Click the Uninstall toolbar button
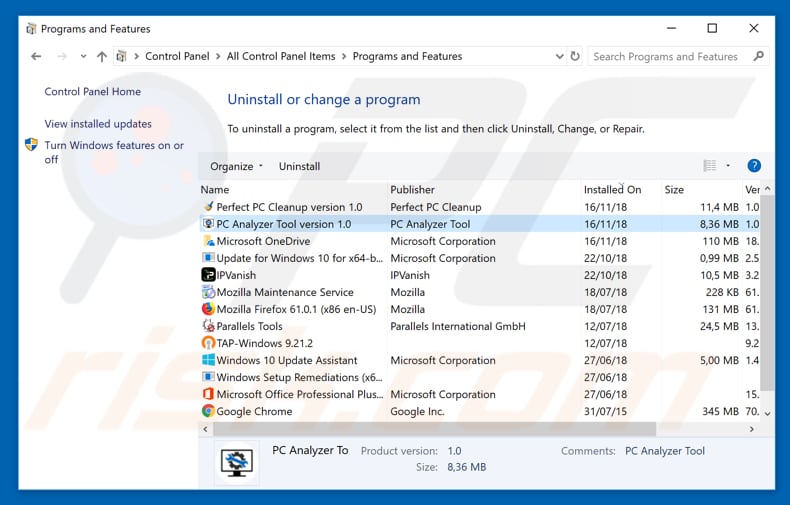The height and width of the screenshot is (505, 790). (299, 166)
